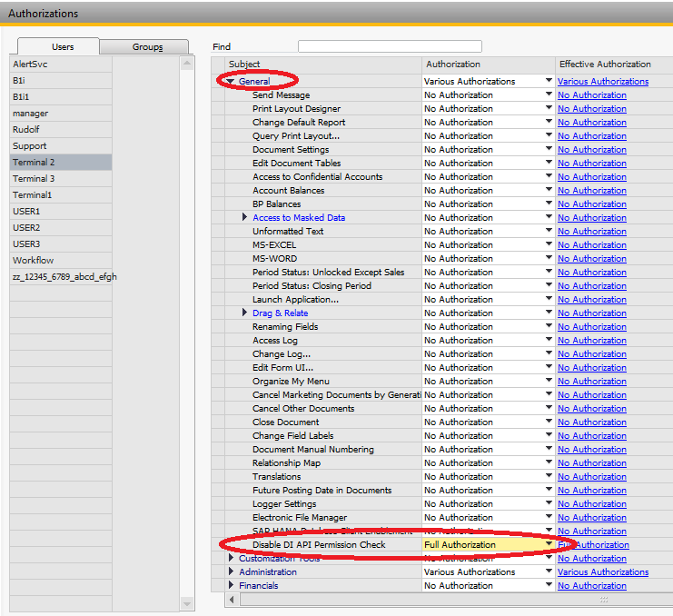Expand the Access to Masked Data node

click(244, 218)
